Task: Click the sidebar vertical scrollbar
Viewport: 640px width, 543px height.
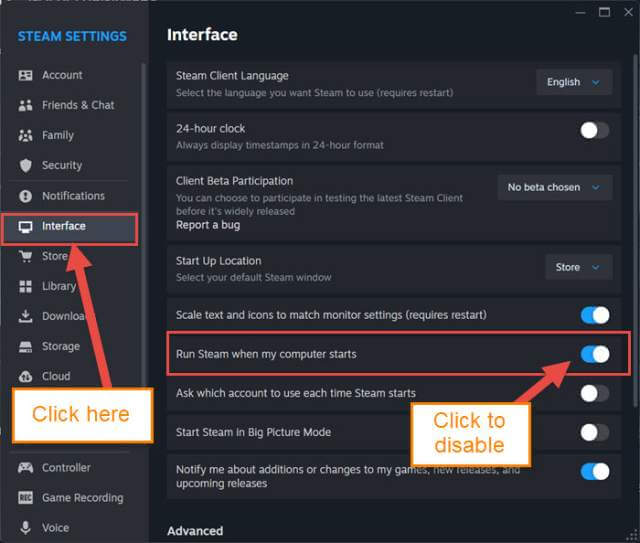Action: pyautogui.click(x=143, y=225)
